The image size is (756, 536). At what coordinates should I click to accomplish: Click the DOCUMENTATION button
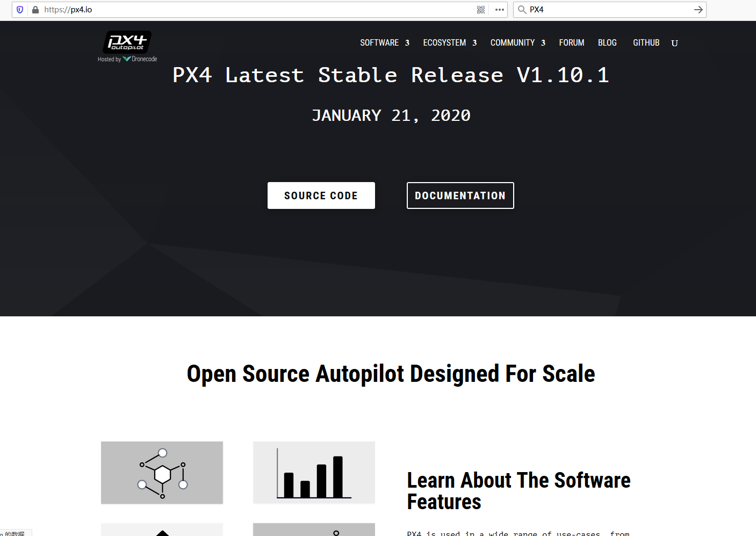[460, 195]
